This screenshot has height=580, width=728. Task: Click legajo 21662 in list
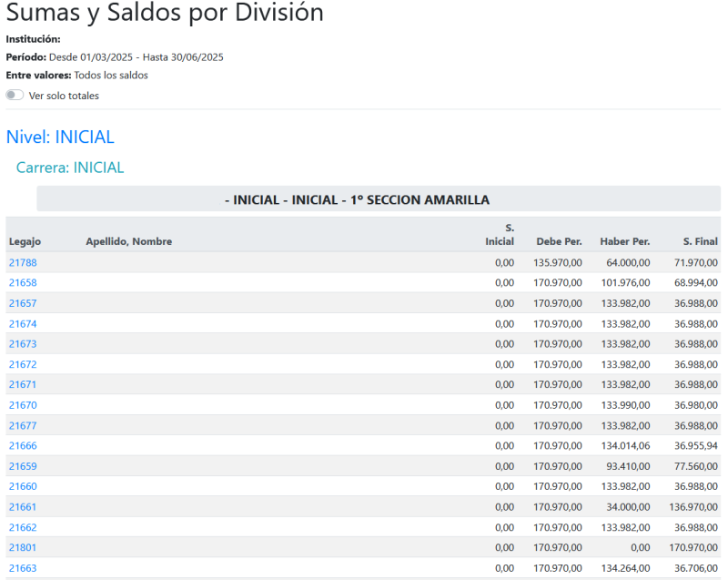(23, 527)
